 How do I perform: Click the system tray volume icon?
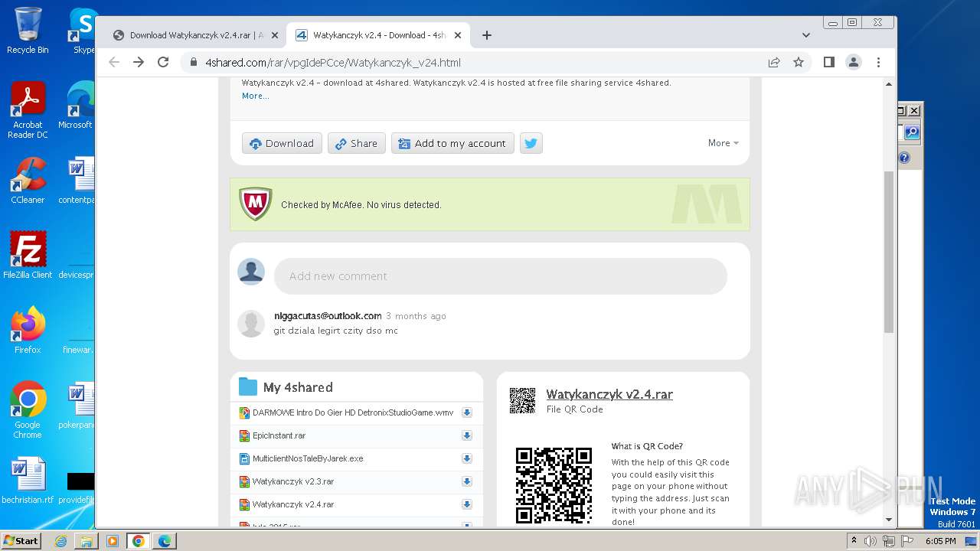[x=871, y=541]
